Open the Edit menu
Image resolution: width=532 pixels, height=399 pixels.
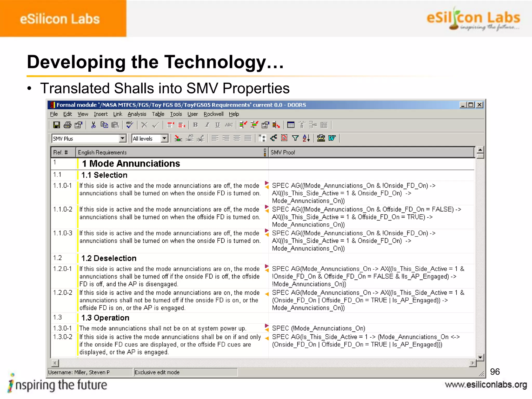point(68,114)
